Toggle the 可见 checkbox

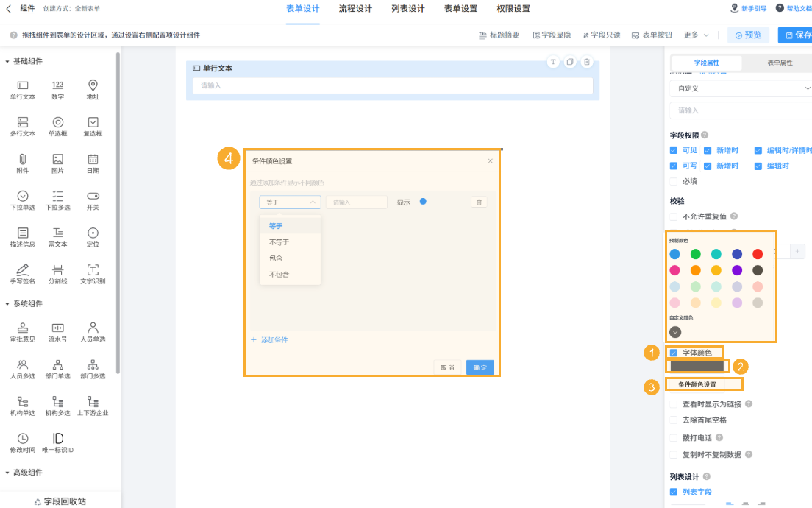point(673,150)
